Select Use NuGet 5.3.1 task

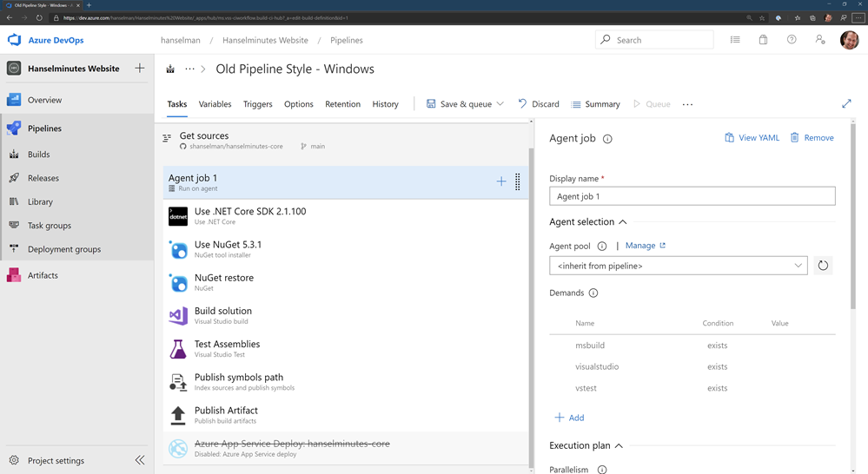pos(346,249)
